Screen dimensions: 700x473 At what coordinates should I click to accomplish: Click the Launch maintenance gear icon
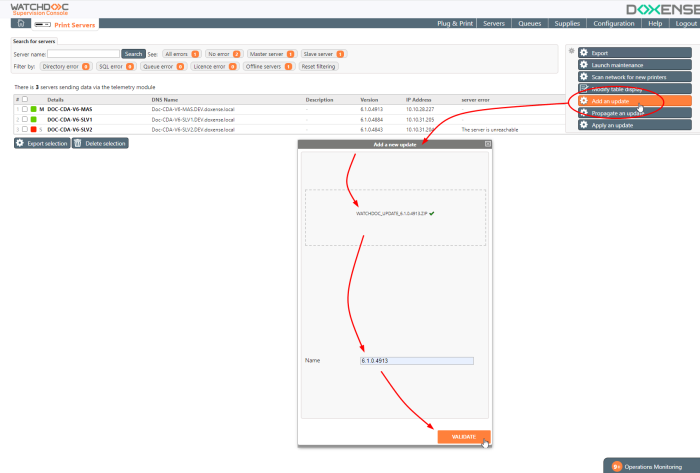coord(584,65)
